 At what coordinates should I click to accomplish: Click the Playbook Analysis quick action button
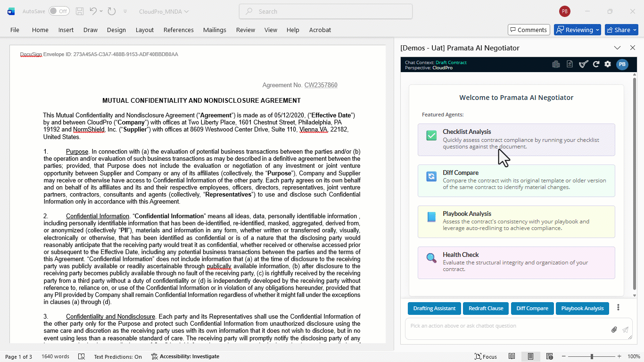(583, 308)
